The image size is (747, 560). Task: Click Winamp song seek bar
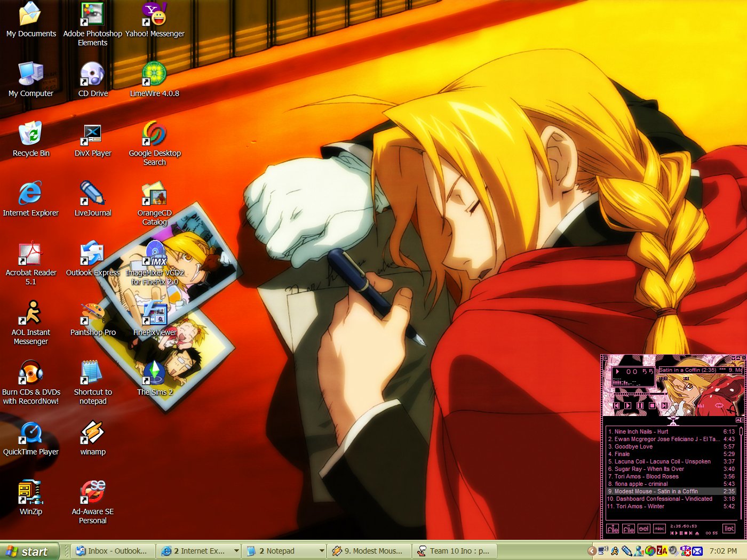coord(640,394)
